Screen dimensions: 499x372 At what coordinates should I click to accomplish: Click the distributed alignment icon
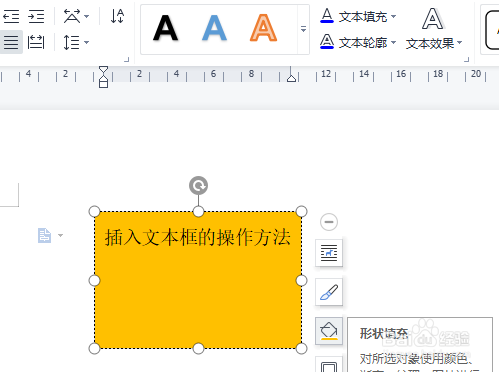[x=36, y=42]
